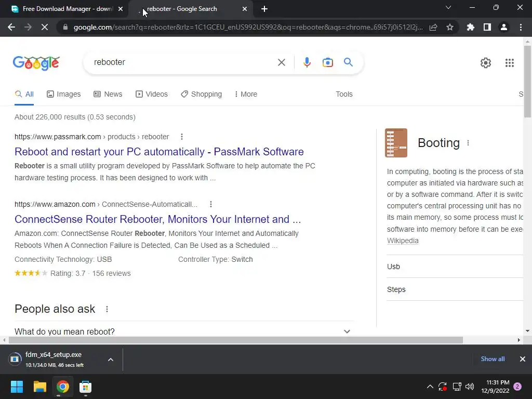This screenshot has height=399, width=532.
Task: Open Chrome profile avatar
Action: tap(504, 27)
